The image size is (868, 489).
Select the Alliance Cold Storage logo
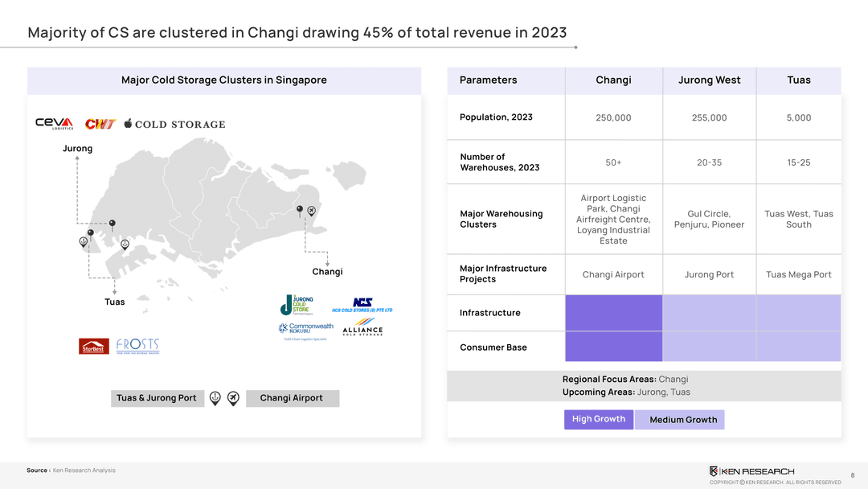[x=362, y=331]
